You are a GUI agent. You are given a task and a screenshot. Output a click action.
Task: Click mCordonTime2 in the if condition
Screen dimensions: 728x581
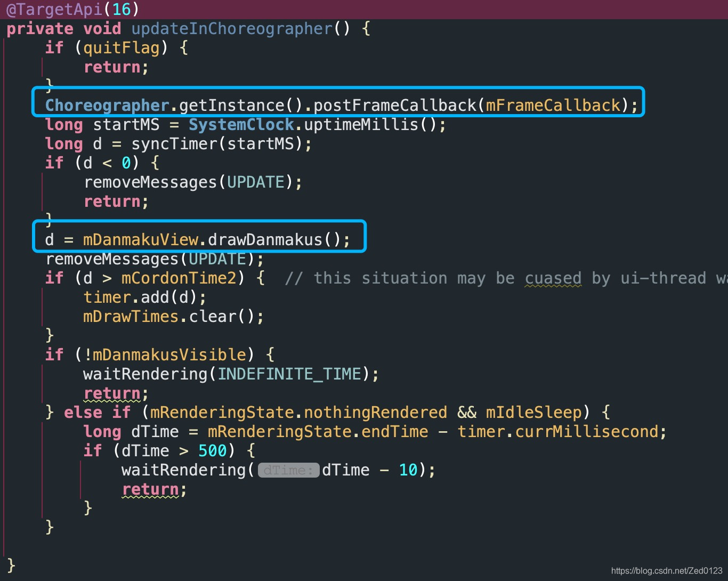179,278
